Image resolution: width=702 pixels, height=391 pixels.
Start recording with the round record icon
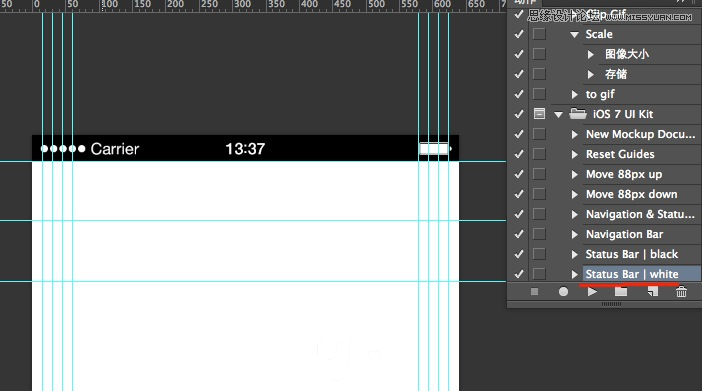(x=563, y=292)
